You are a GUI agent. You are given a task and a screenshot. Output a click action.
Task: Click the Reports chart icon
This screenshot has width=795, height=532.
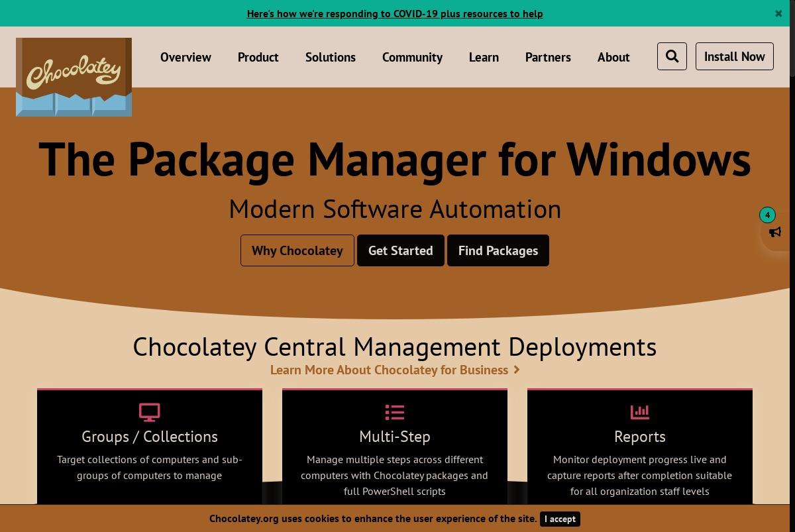coord(639,412)
